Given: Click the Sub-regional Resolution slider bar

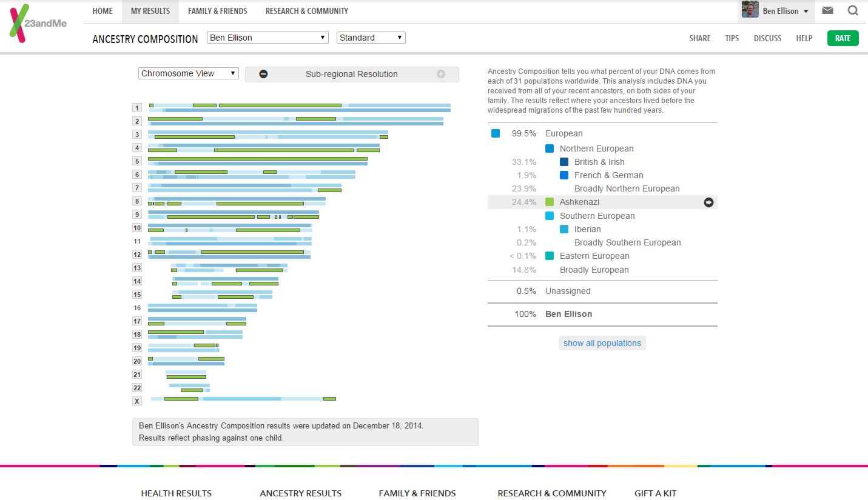Looking at the screenshot, I should coord(352,74).
